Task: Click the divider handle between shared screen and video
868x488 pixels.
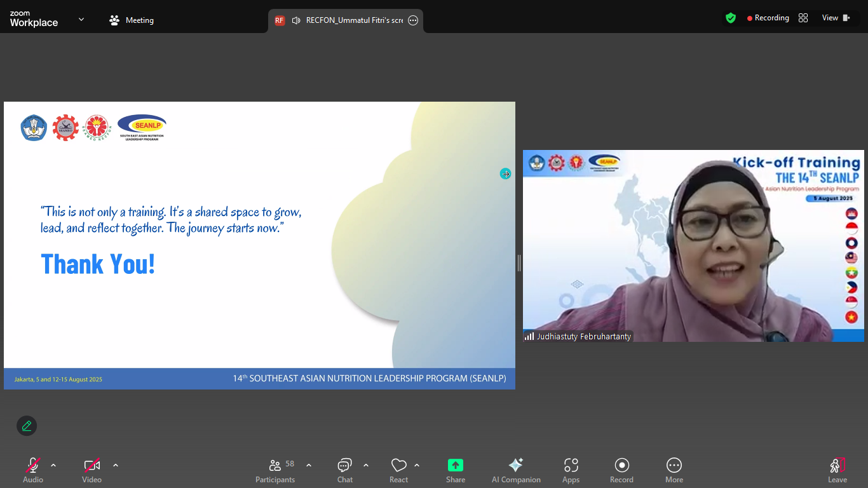Action: tap(519, 263)
